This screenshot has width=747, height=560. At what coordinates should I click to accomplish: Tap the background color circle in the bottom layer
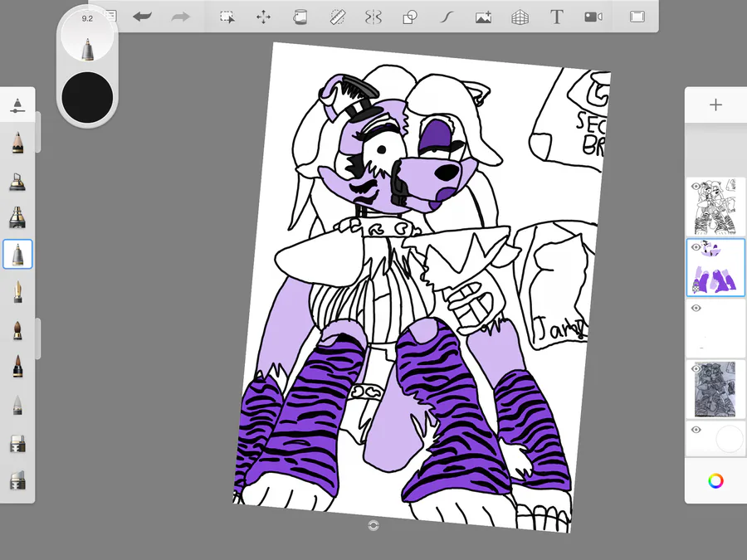[730, 439]
